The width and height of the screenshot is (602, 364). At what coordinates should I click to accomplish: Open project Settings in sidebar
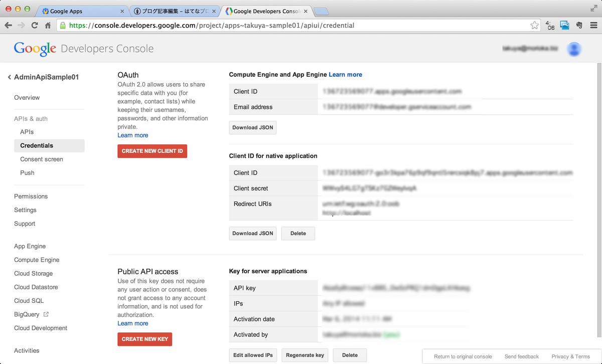26,210
